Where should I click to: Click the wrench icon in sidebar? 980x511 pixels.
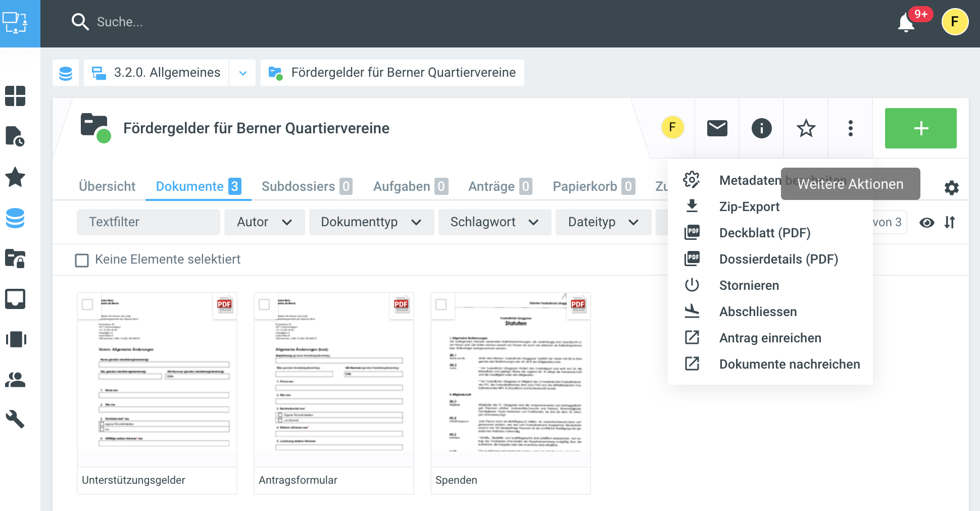15,419
